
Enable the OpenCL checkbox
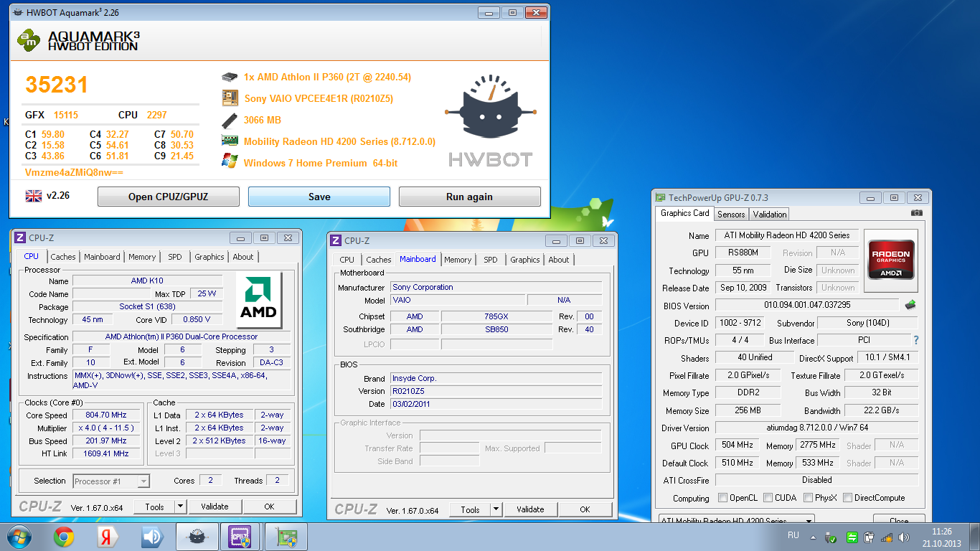click(x=723, y=497)
